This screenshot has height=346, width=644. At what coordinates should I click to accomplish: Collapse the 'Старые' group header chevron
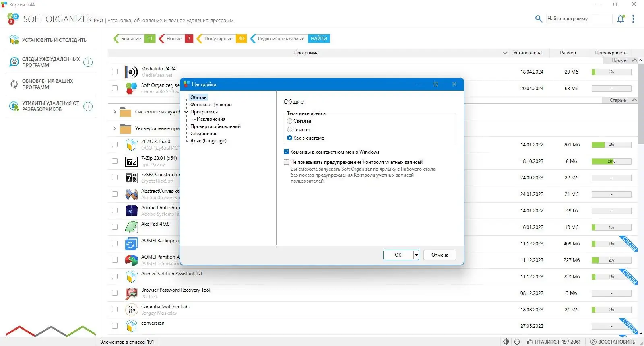coord(634,100)
